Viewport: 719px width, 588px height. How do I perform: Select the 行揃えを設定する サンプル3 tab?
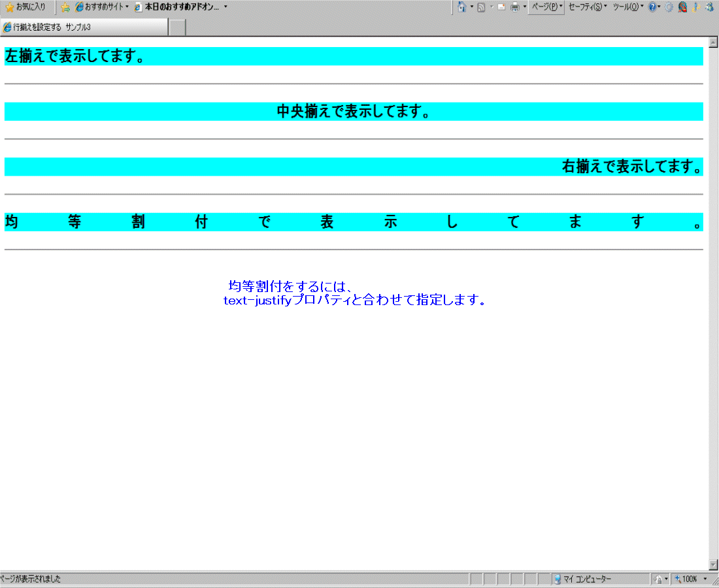(85, 27)
